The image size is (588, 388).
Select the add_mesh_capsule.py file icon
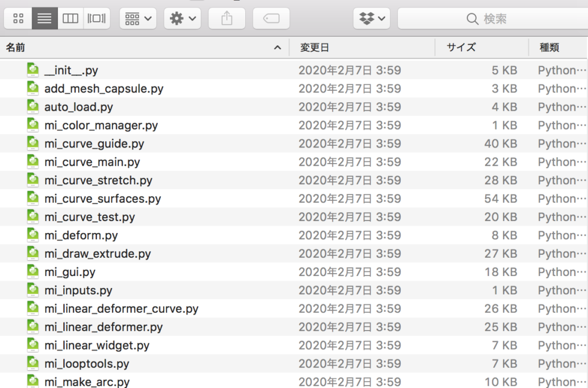point(33,89)
